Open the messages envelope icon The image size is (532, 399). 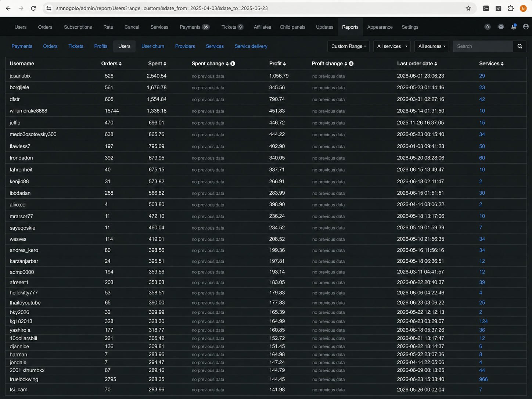tap(501, 26)
